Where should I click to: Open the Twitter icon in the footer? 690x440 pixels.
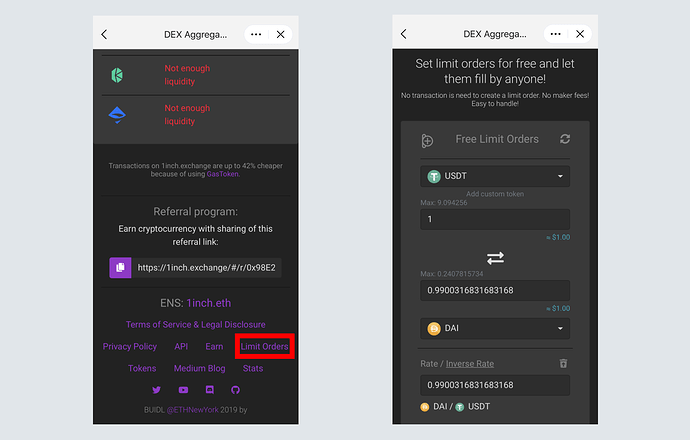tap(156, 390)
